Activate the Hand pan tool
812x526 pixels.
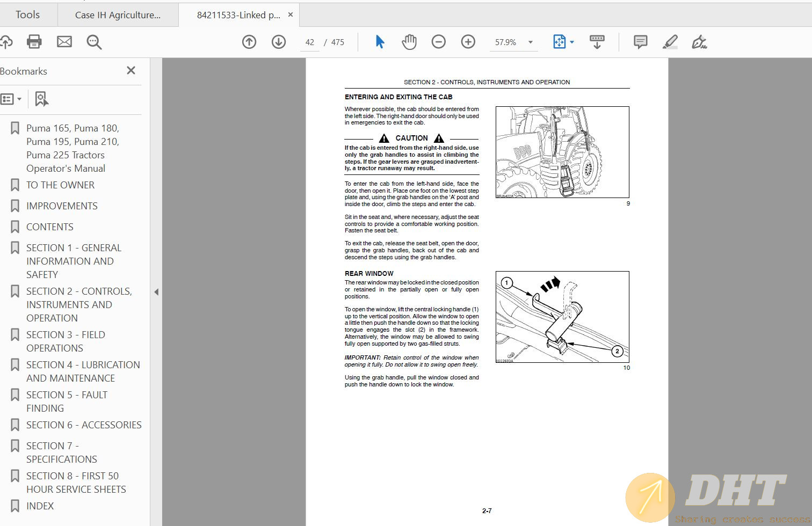409,42
